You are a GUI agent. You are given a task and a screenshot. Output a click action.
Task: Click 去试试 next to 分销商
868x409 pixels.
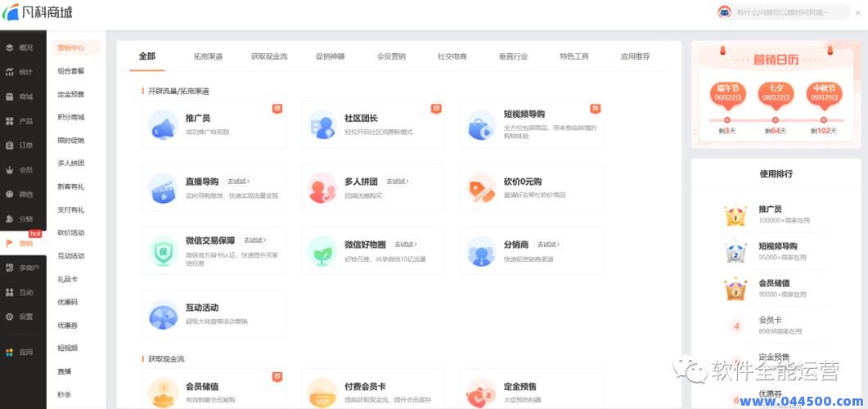pyautogui.click(x=548, y=244)
